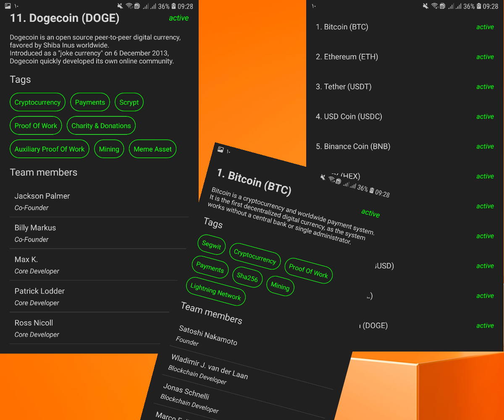Viewport: 504px width, 420px height.
Task: Tap the mute icon in Dogecoin screen status bar
Action: pyautogui.click(x=120, y=6)
